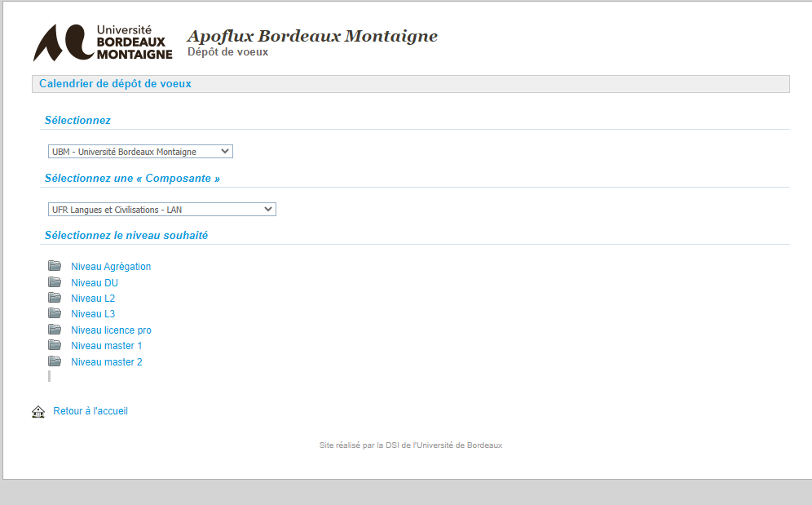Click folder icon beside Niveau DU
812x505 pixels.
click(x=55, y=282)
